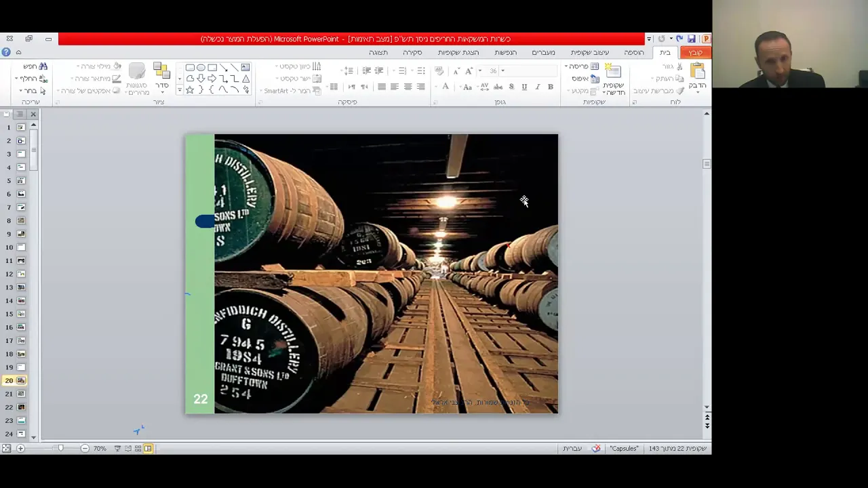Toggle Underline formatting button

[x=524, y=87]
